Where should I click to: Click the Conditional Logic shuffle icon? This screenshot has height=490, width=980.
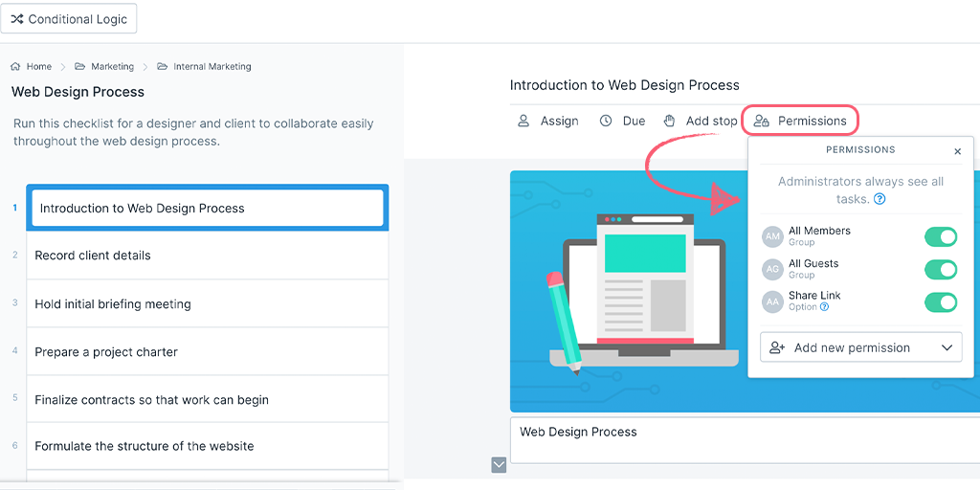17,19
